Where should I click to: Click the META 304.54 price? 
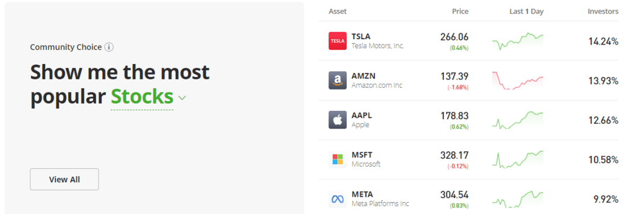click(x=454, y=194)
